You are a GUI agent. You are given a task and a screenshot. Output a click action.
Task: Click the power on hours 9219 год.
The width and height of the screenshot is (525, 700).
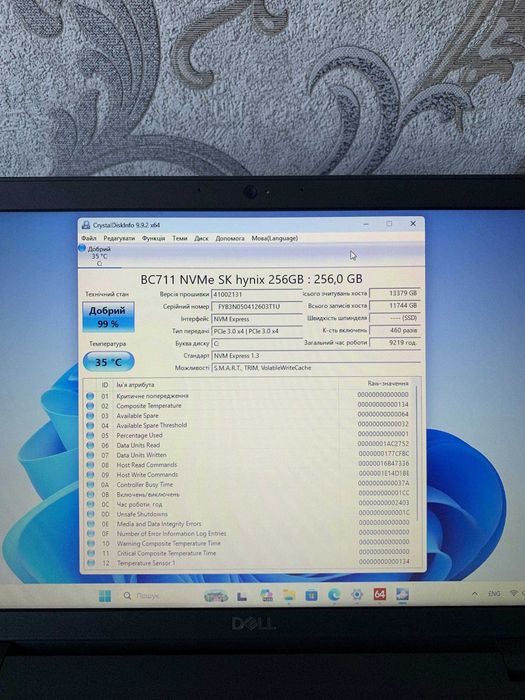point(395,343)
